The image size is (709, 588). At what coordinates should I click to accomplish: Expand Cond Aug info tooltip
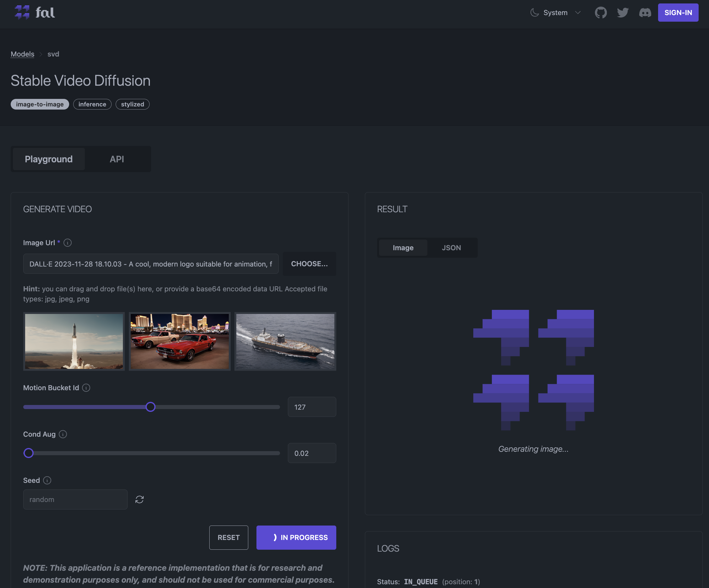pos(63,434)
